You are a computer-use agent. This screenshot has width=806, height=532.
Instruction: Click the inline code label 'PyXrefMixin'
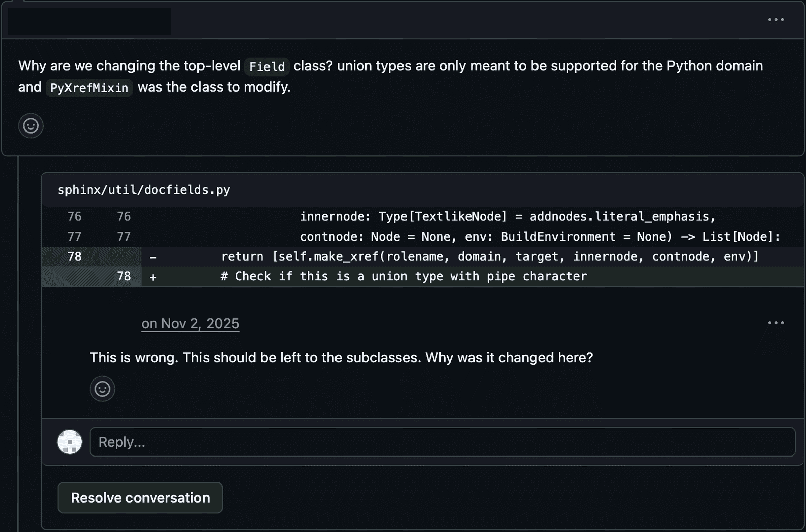(x=90, y=88)
